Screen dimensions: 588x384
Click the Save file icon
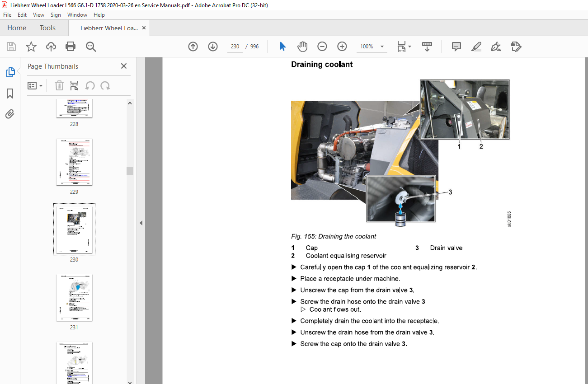(x=11, y=47)
